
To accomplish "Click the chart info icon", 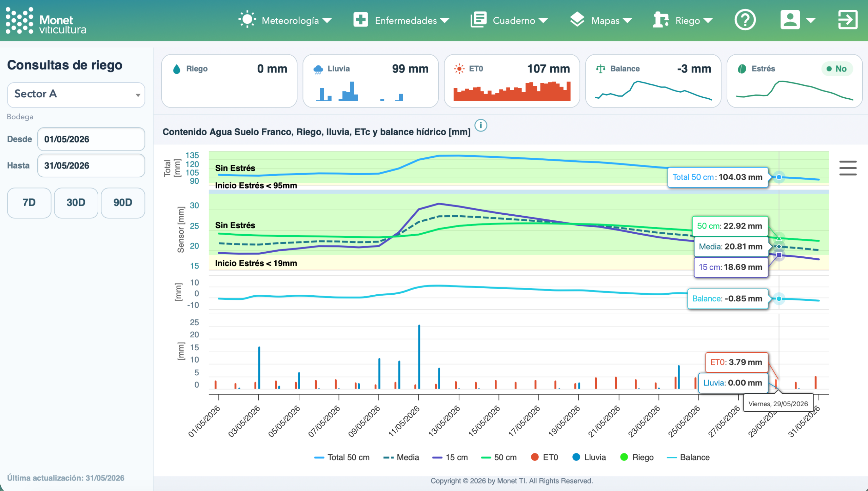I will pos(481,125).
